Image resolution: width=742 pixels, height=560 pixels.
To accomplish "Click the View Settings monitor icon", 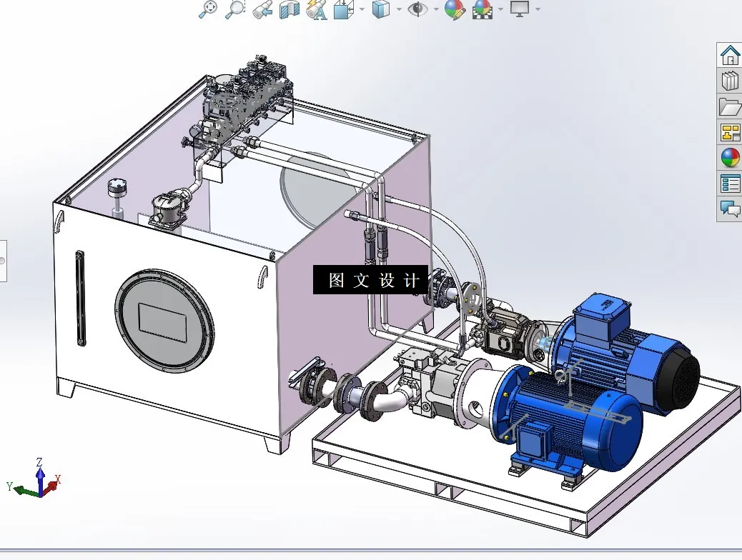I will (520, 9).
